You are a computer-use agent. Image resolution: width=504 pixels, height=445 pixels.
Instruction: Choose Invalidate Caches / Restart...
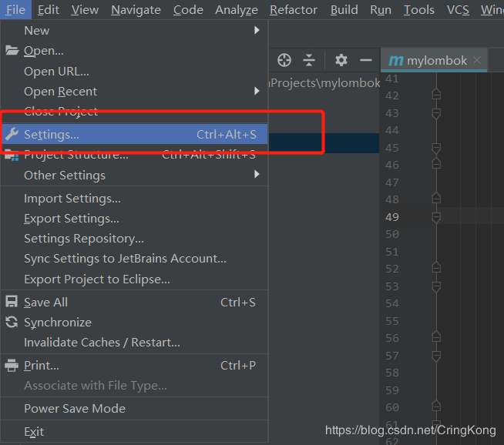pos(134,343)
